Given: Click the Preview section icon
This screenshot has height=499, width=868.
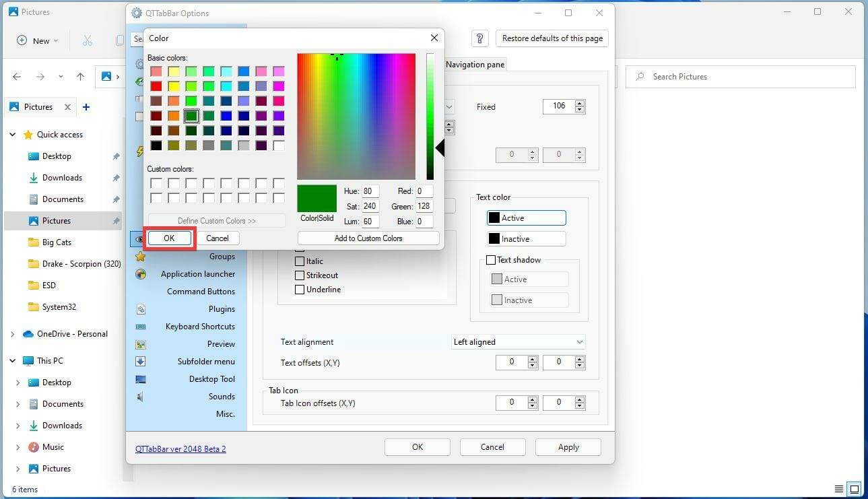Looking at the screenshot, I should pyautogui.click(x=140, y=344).
